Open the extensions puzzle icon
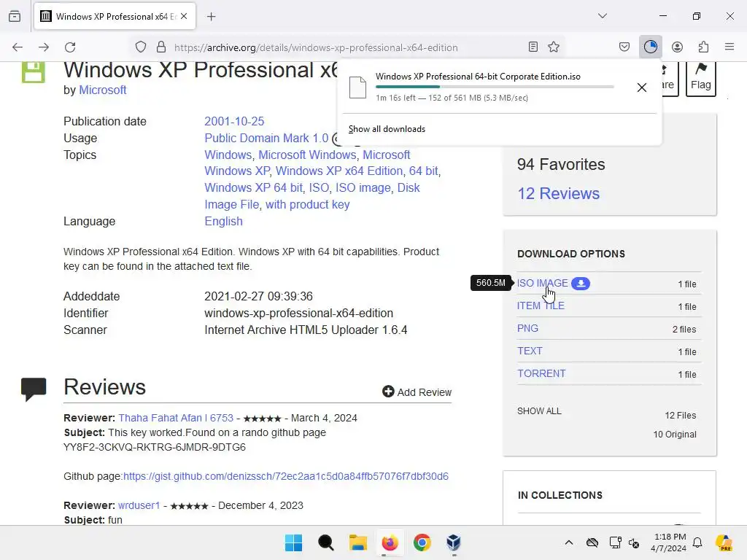Image resolution: width=747 pixels, height=560 pixels. pos(704,47)
